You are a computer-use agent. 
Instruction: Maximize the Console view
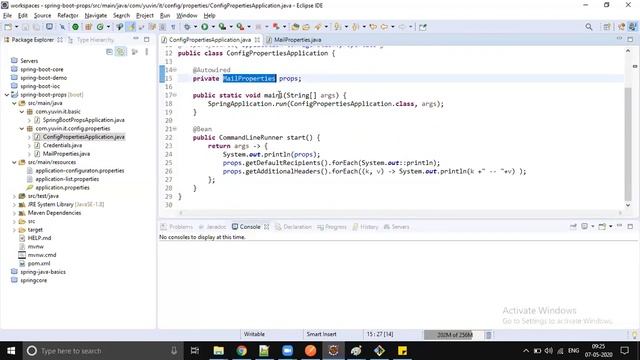click(x=630, y=226)
